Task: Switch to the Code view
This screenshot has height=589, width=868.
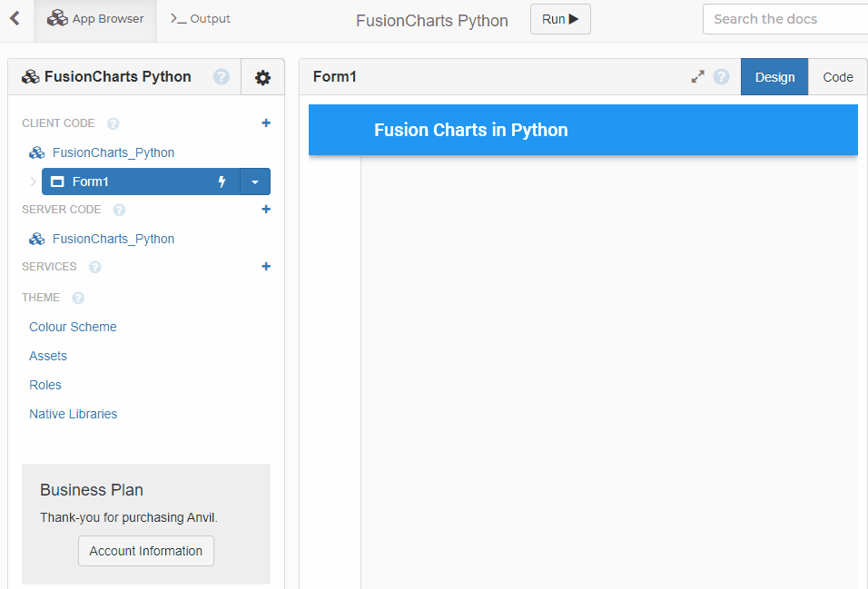Action: 837,77
